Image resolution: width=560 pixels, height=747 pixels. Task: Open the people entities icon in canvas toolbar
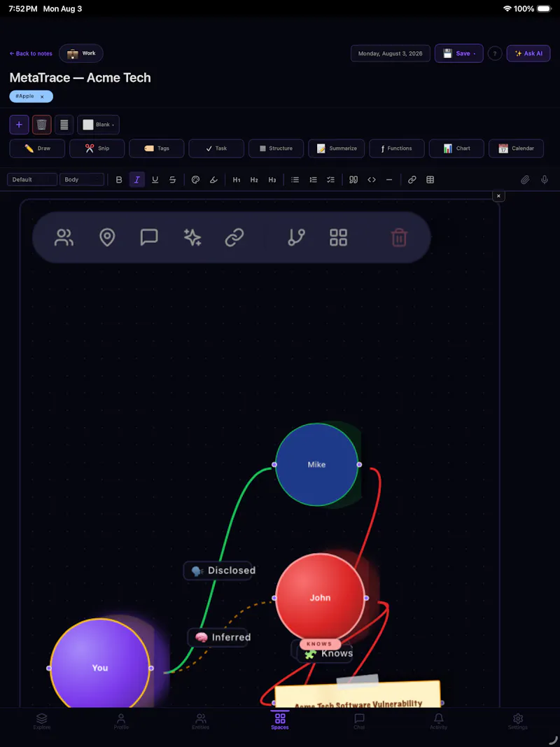coord(64,237)
